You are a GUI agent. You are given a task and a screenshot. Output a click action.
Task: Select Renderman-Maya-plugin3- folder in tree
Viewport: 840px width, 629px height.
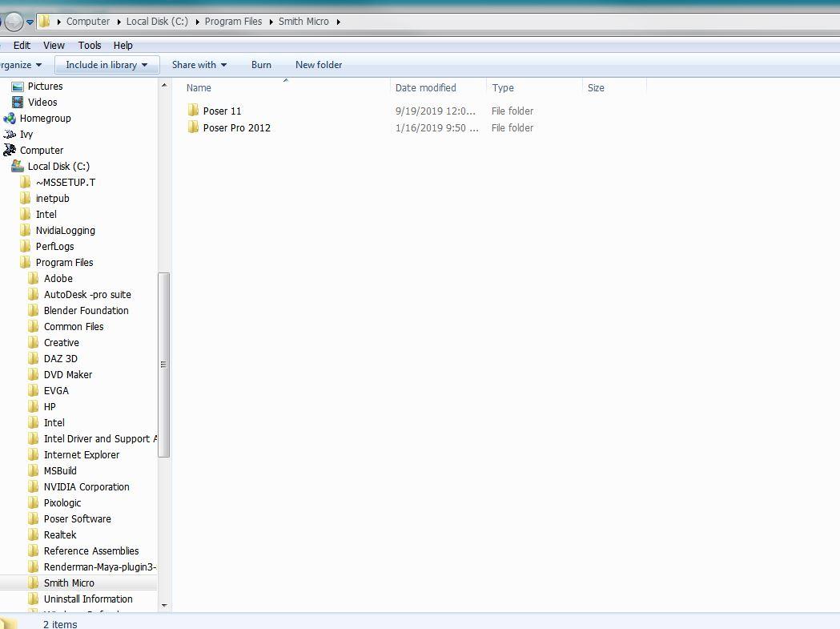[x=99, y=567]
